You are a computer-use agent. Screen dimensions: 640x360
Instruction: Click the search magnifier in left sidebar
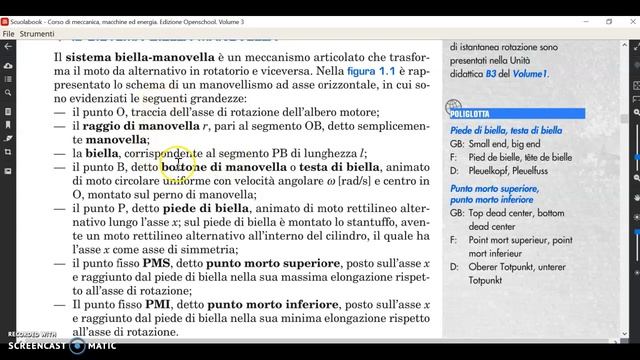[x=8, y=93]
